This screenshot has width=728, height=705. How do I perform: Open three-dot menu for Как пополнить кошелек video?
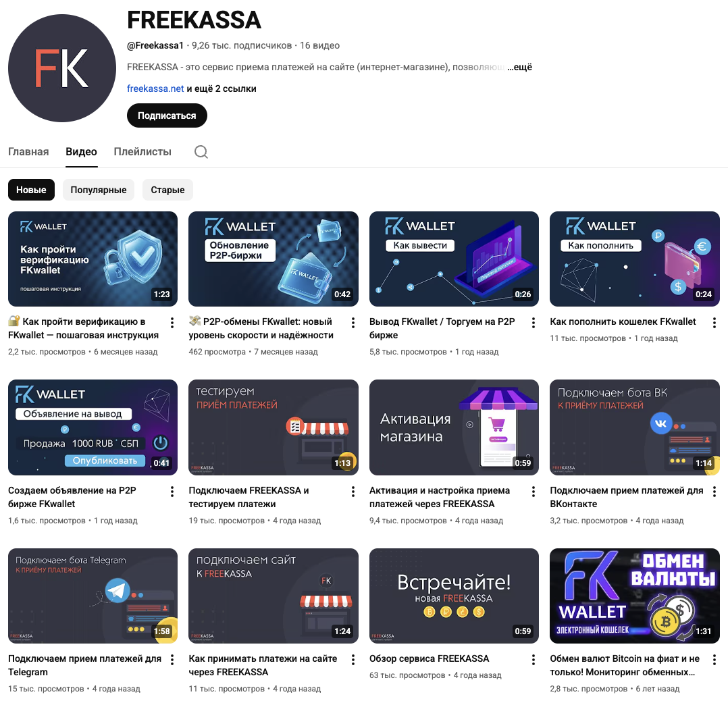(714, 323)
